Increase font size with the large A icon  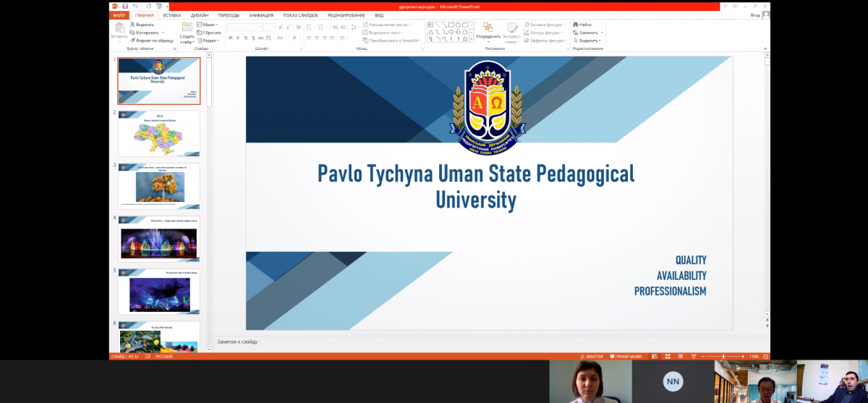282,27
